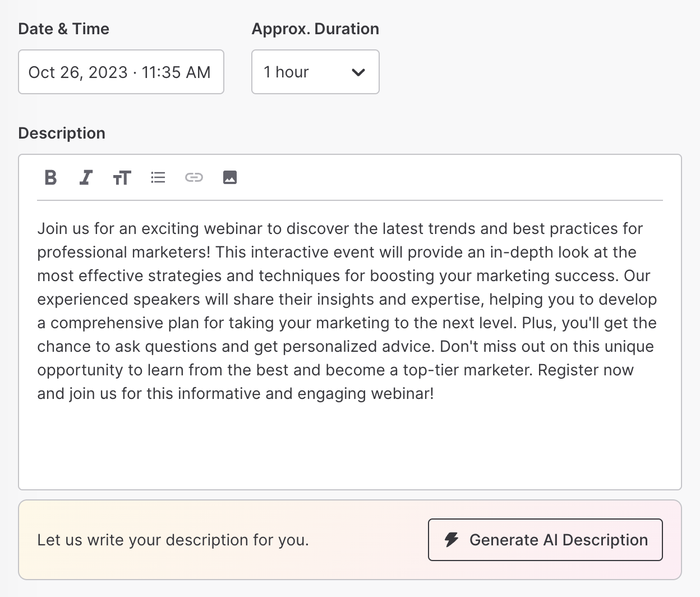Viewport: 700px width, 597px height.
Task: Click the lightning bolt icon on the AI button
Action: coord(452,540)
